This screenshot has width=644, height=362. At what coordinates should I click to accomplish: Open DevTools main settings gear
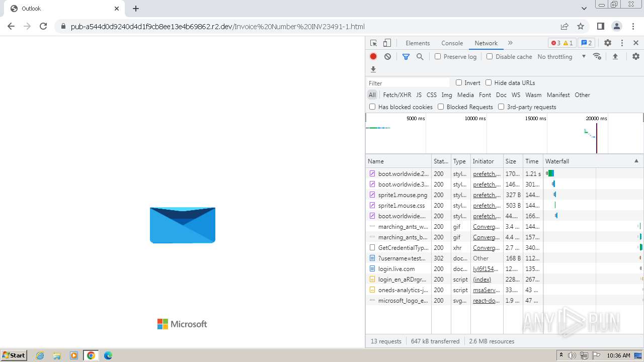pos(608,43)
